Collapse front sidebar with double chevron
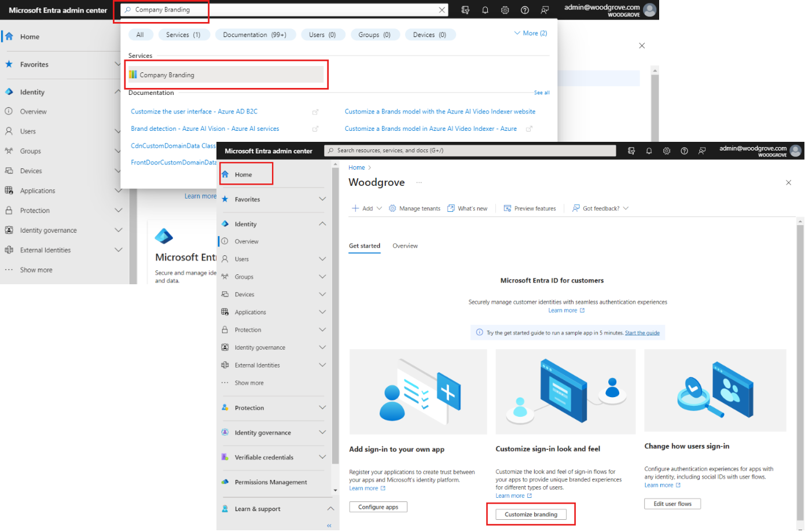 coord(329,526)
